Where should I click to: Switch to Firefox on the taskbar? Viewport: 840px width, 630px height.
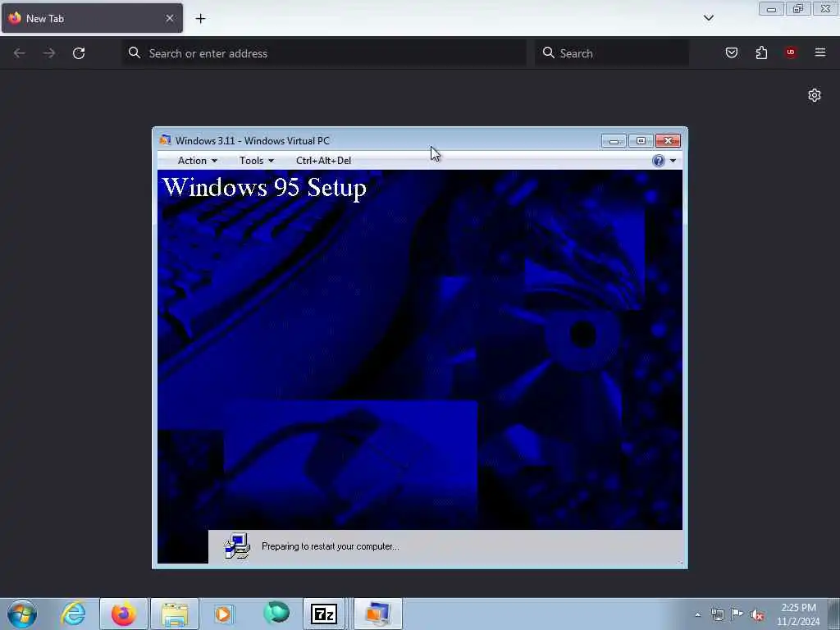tap(123, 614)
